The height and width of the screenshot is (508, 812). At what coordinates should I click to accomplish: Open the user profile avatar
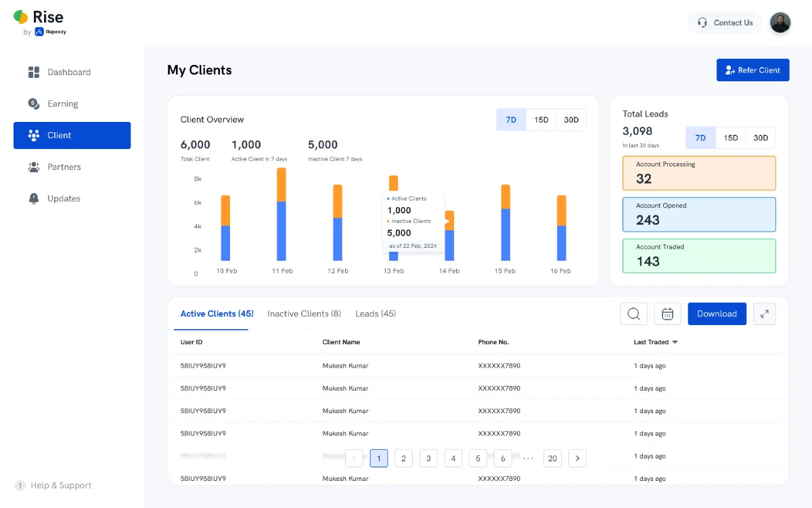pyautogui.click(x=780, y=22)
